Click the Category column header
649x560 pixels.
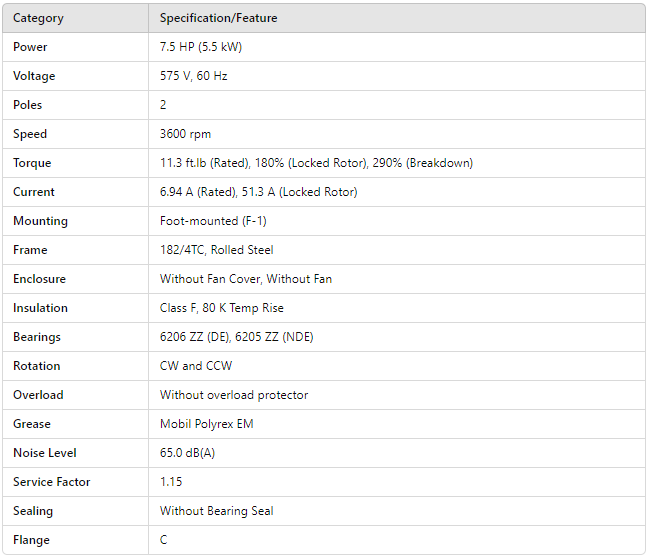tap(39, 18)
